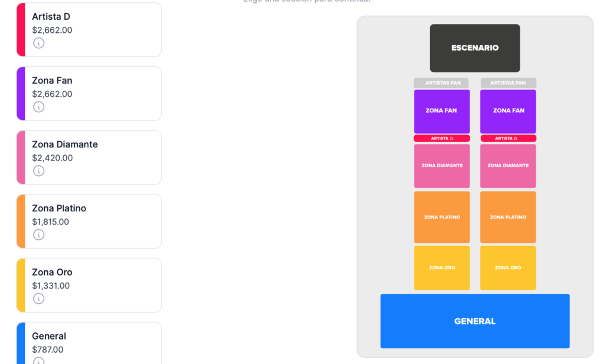The image size is (611, 364).
Task: Choose the Zona Fan $2,662.00 card
Action: click(x=90, y=94)
